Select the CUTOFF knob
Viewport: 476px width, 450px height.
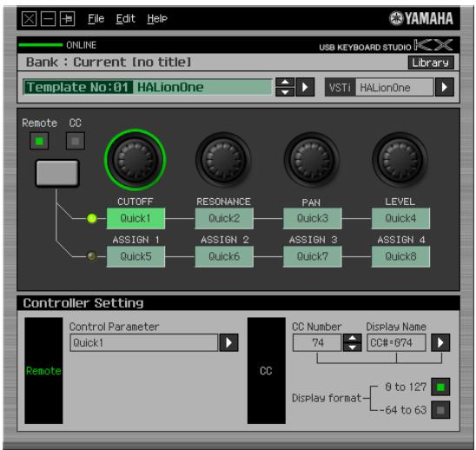[x=136, y=160]
